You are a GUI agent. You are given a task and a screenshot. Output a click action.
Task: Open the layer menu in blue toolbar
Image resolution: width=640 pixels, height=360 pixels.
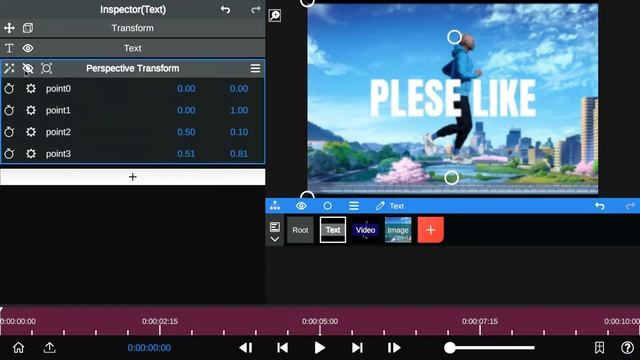(354, 206)
